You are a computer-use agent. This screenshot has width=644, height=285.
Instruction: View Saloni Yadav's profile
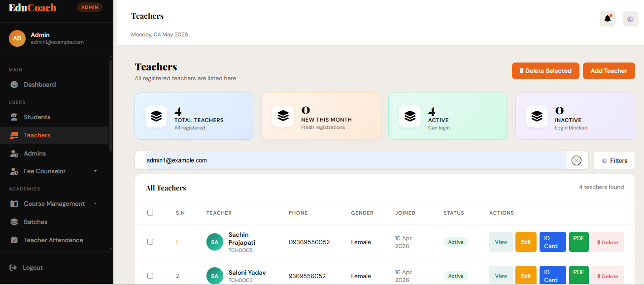pos(501,276)
